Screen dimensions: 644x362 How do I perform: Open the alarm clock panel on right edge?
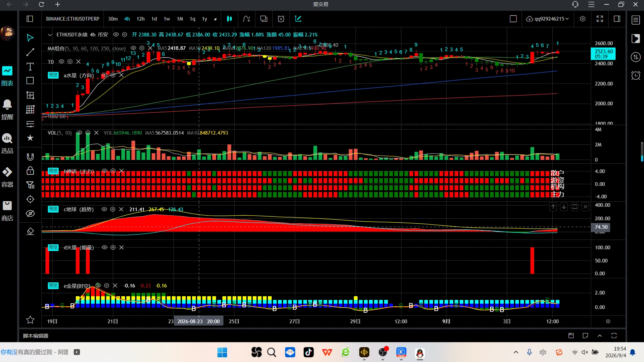pos(636,75)
